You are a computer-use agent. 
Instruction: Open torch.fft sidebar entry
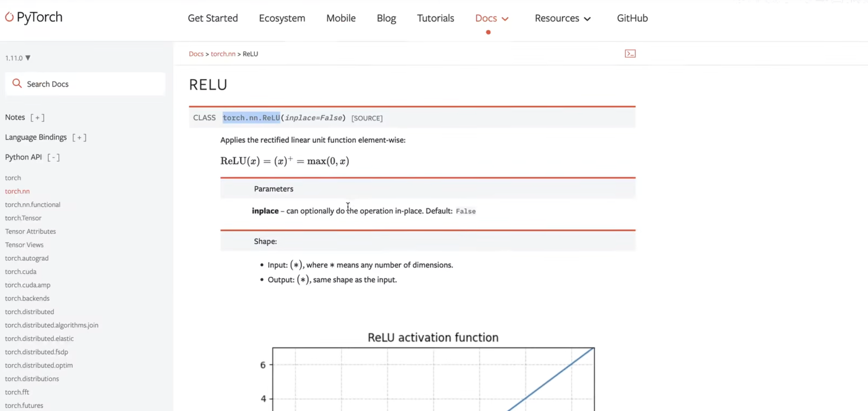click(x=17, y=392)
